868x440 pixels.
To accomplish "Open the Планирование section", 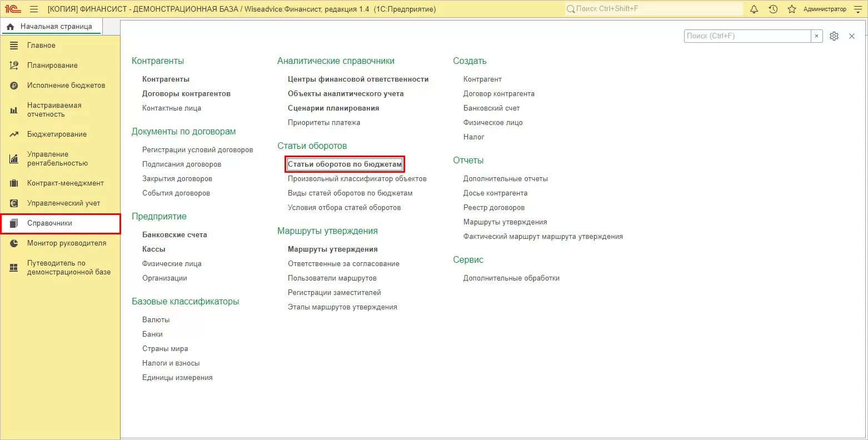I will 60,66.
